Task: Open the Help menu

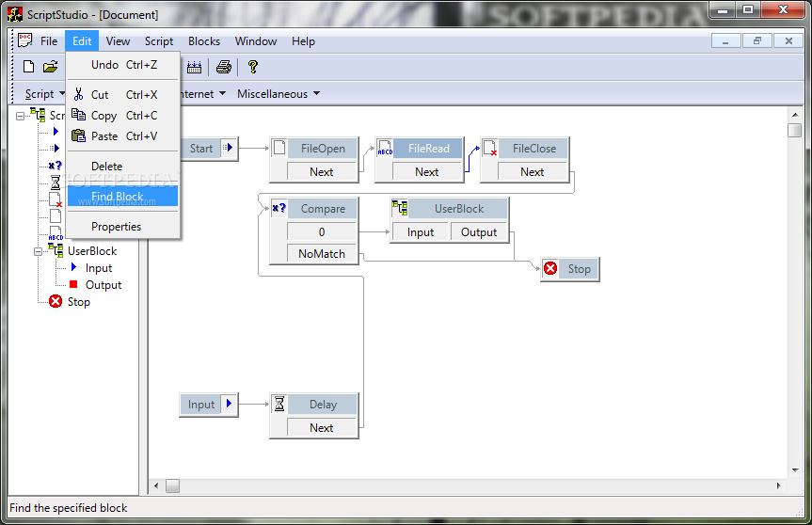Action: point(303,40)
